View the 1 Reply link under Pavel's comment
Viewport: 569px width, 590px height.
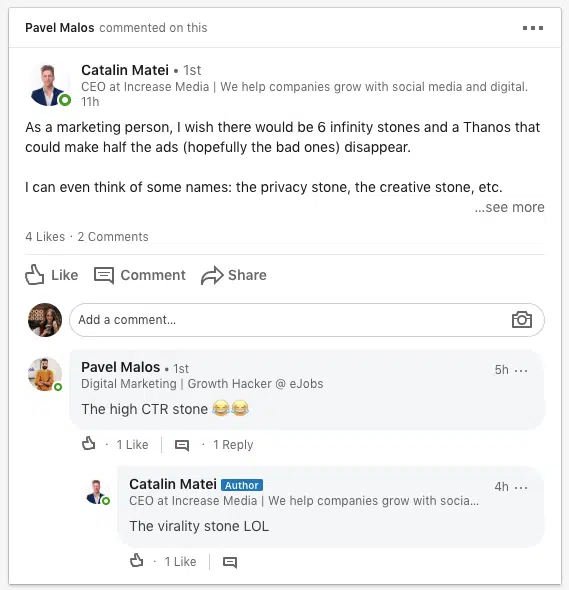coord(233,445)
